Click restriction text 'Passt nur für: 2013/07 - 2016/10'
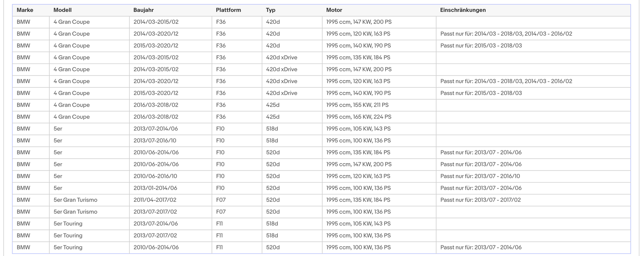Viewport: 644px width, 256px height. (480, 176)
